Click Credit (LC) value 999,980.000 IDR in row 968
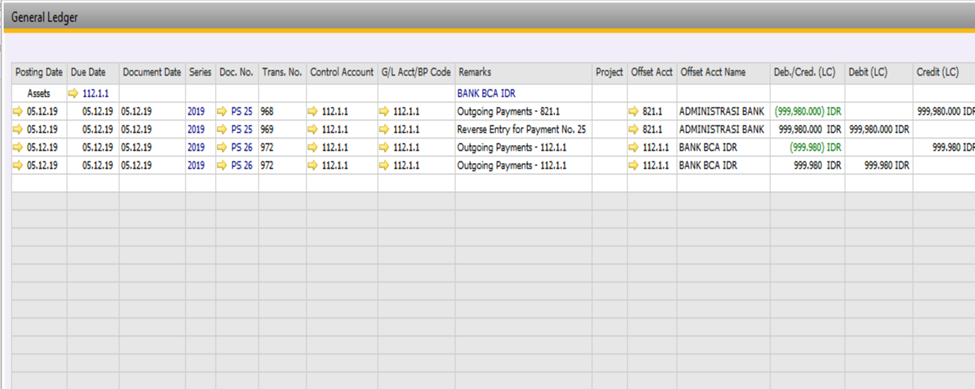 [946, 112]
